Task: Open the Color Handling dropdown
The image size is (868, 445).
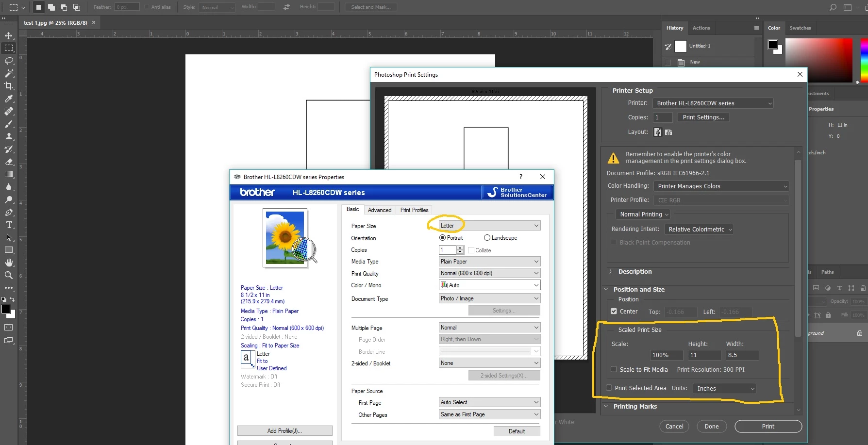Action: click(721, 186)
